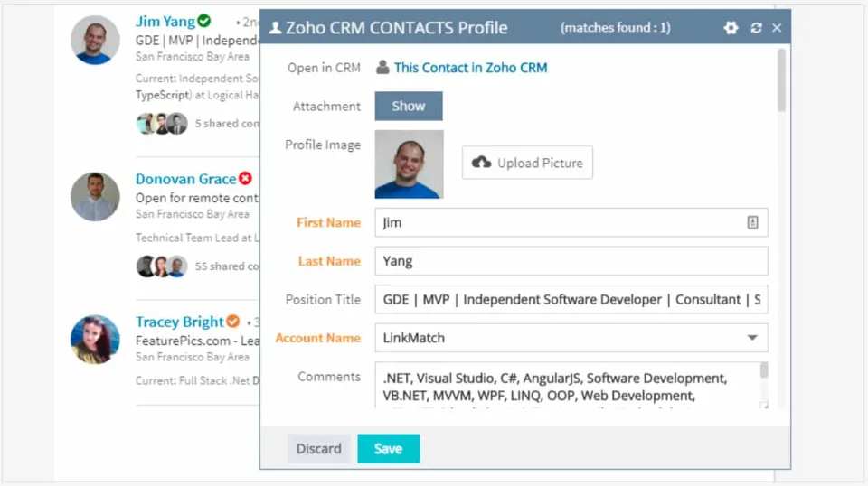Click green check badge next to Jim Yang
Screen dimensions: 868x486
click(204, 21)
